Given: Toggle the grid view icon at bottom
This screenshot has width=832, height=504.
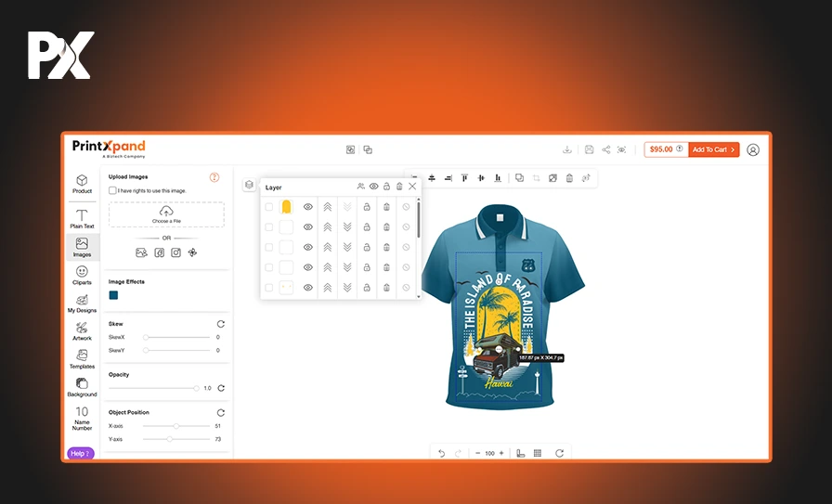Looking at the screenshot, I should [x=537, y=453].
